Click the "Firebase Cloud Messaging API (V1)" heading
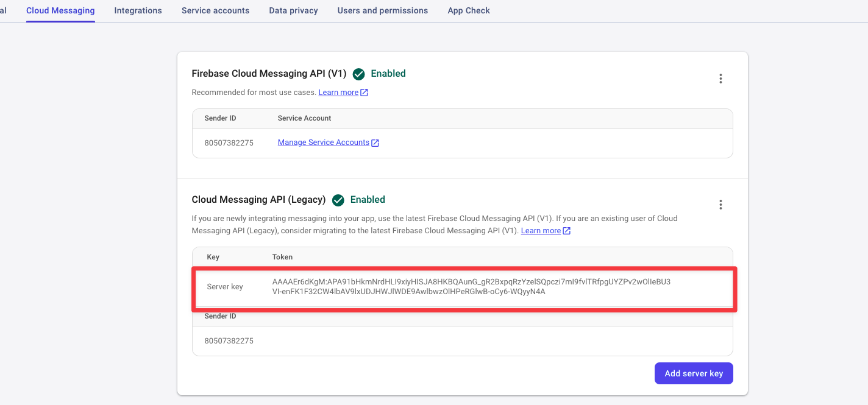This screenshot has height=405, width=868. (269, 74)
